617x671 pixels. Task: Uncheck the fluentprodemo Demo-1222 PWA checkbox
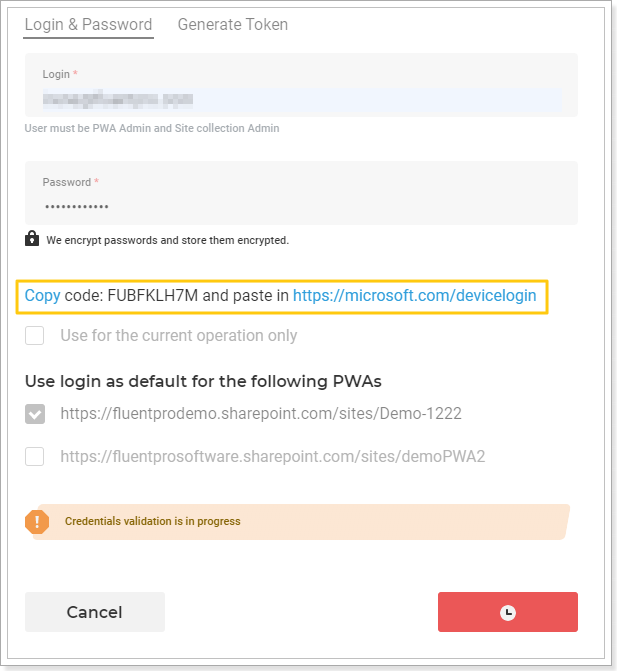(x=35, y=414)
